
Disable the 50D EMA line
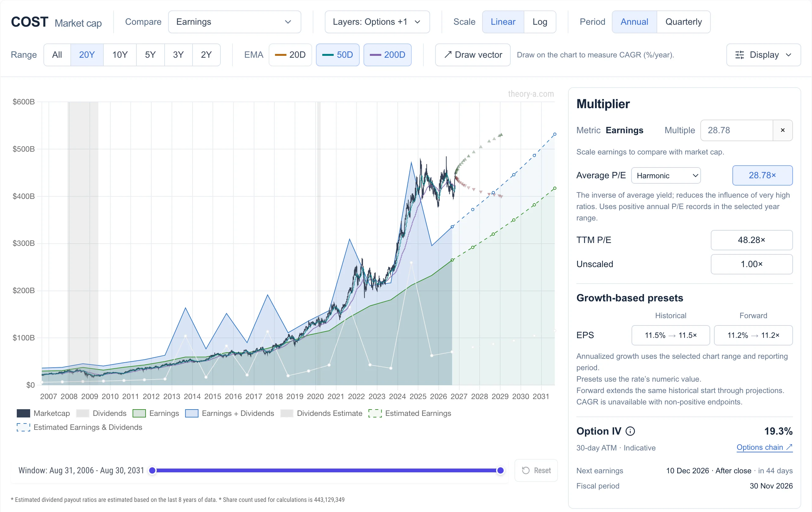coord(337,55)
